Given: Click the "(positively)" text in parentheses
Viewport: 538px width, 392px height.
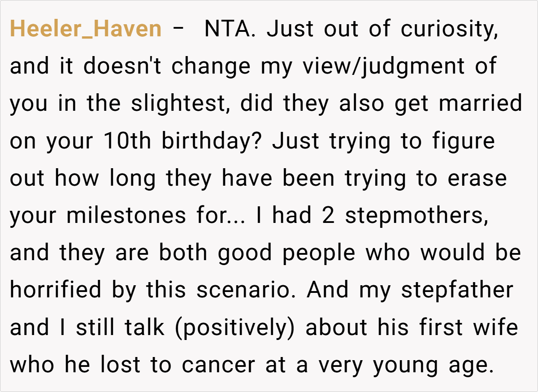Looking at the screenshot, I should point(234,327).
